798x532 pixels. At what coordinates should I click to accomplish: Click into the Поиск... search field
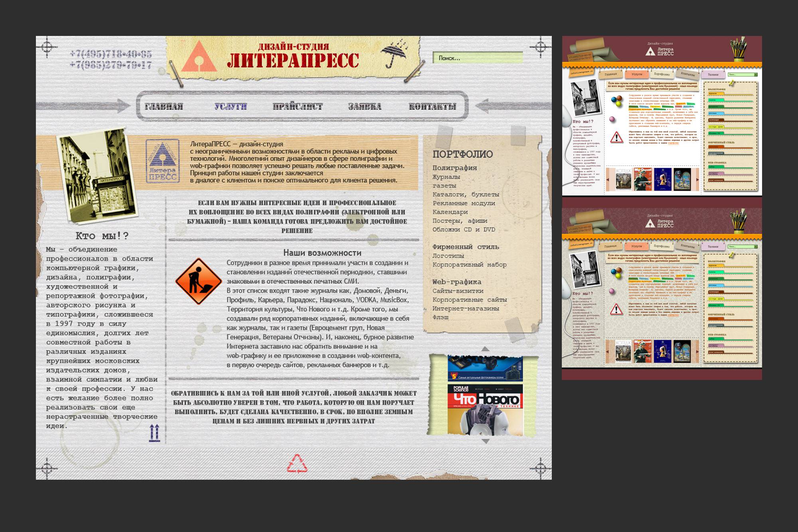[477, 58]
